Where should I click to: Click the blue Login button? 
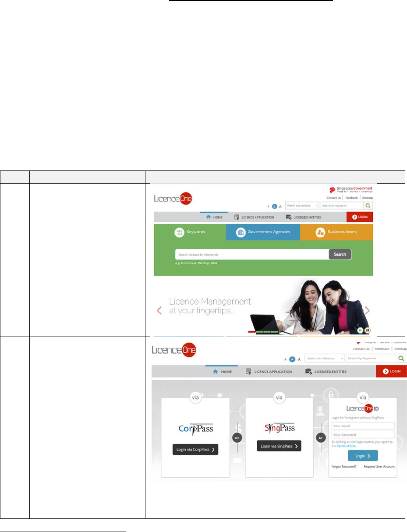point(363,456)
